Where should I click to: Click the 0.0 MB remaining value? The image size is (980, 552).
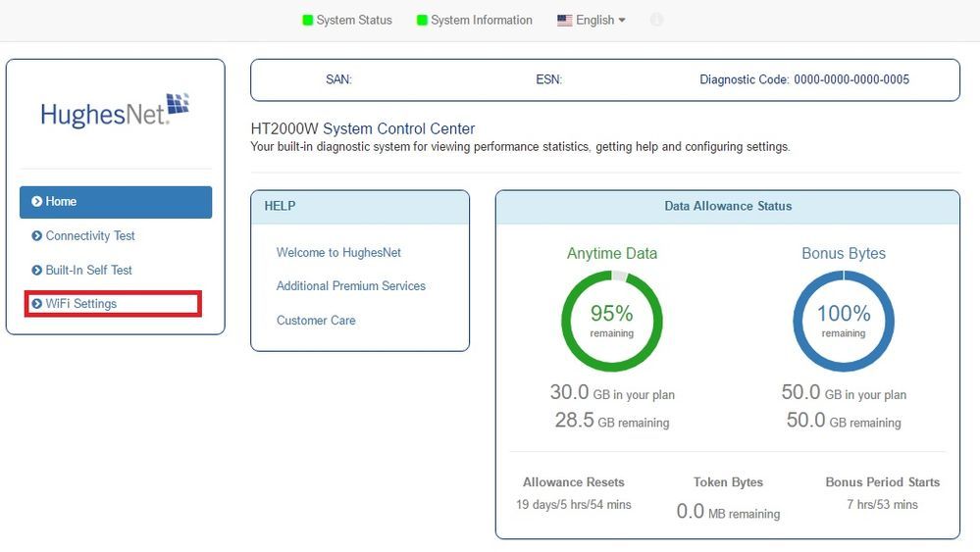pos(728,512)
